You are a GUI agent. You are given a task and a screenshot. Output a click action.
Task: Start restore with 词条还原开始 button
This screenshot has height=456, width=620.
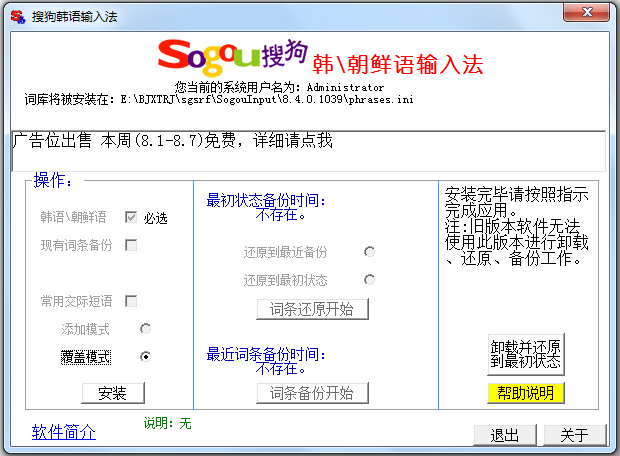[x=312, y=308]
